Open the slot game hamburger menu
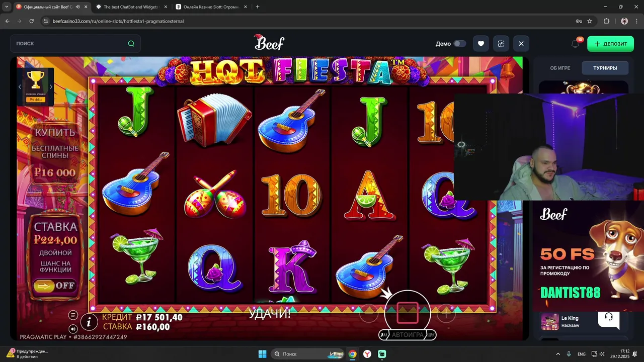 [x=73, y=315]
